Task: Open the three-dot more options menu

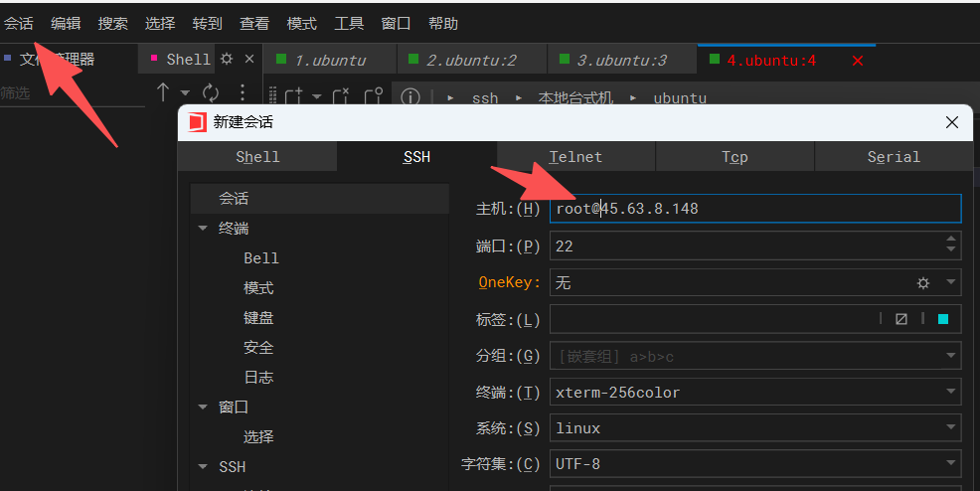Action: 243,92
